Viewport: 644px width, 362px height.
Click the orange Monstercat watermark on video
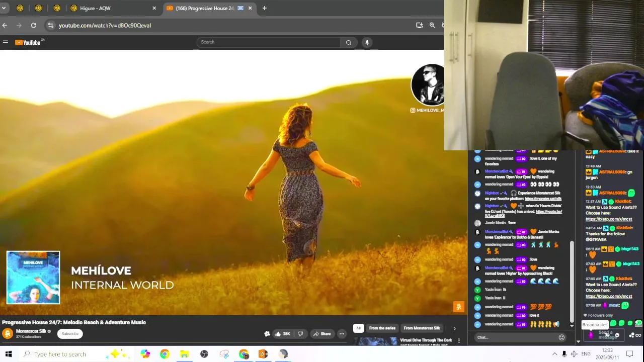[458, 307]
